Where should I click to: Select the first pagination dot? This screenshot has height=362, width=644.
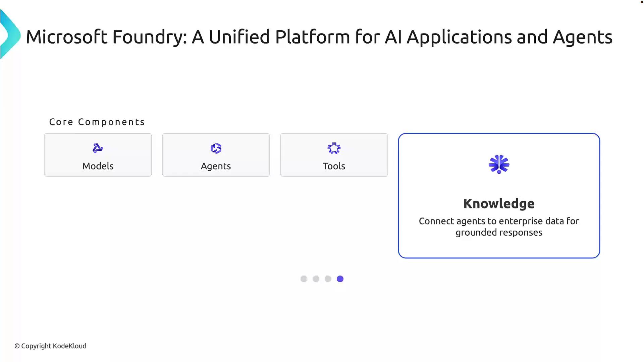tap(304, 279)
